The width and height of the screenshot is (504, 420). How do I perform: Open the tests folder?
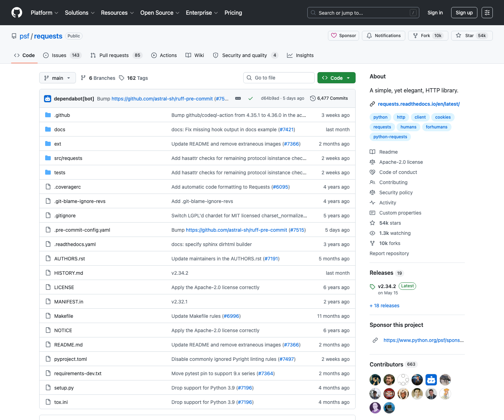pyautogui.click(x=59, y=173)
